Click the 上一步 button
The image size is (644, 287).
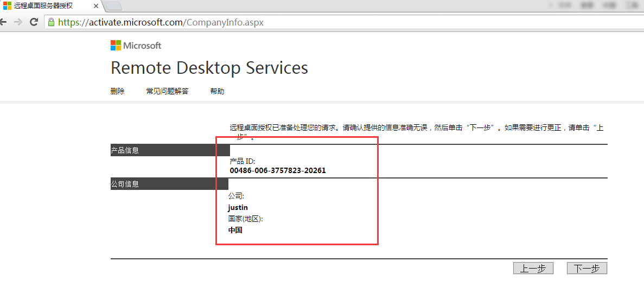click(533, 269)
